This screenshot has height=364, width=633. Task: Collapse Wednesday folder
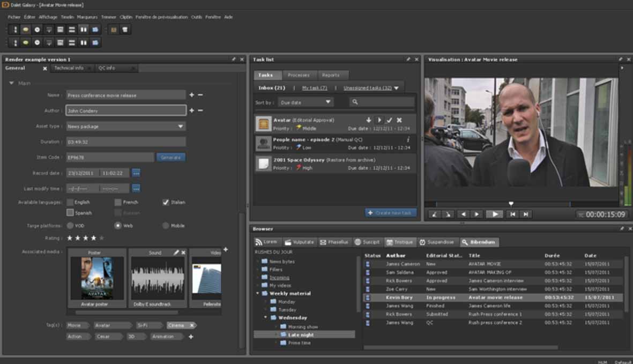pos(266,317)
